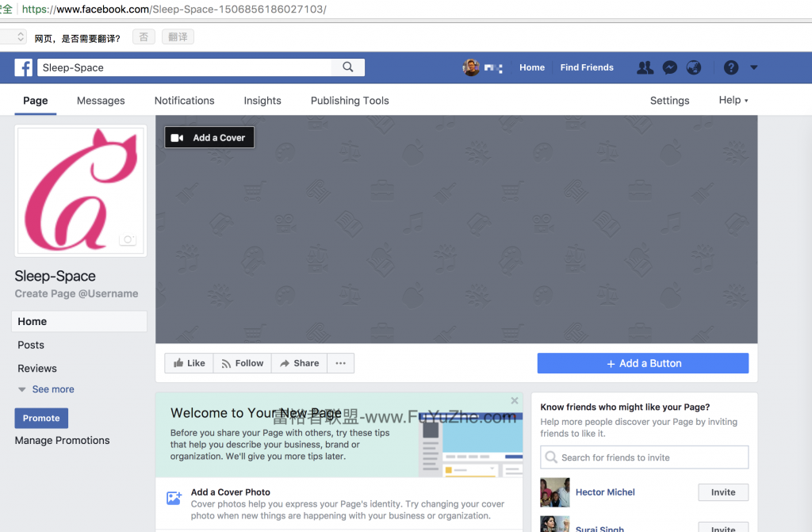Open the three-dots more options button
Screen dimensions: 812x532
coord(340,363)
